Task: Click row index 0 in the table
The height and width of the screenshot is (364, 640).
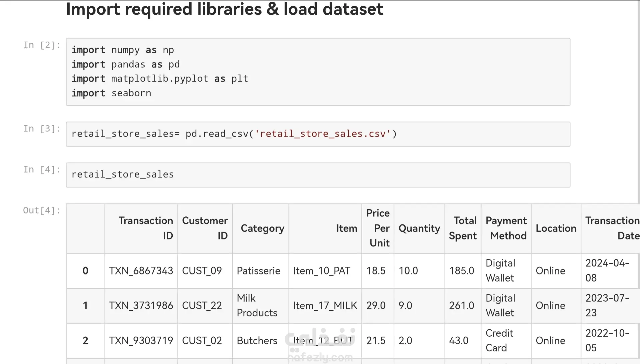Action: (85, 271)
